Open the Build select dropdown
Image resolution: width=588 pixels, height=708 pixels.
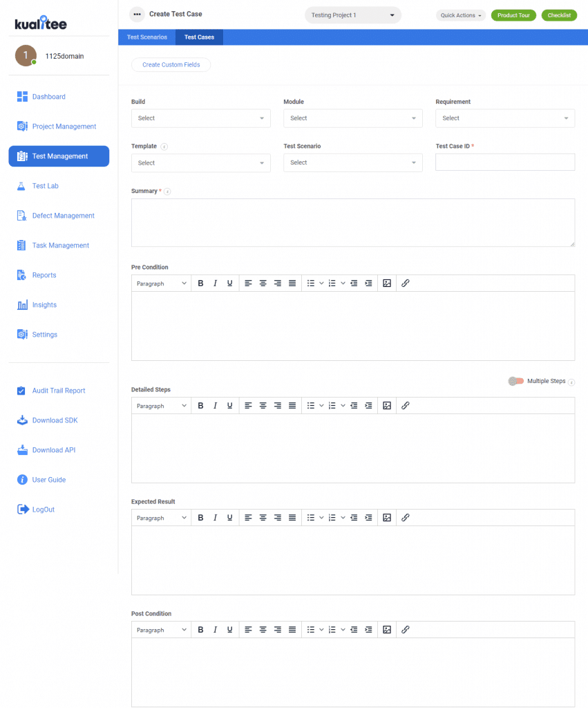[x=201, y=118]
